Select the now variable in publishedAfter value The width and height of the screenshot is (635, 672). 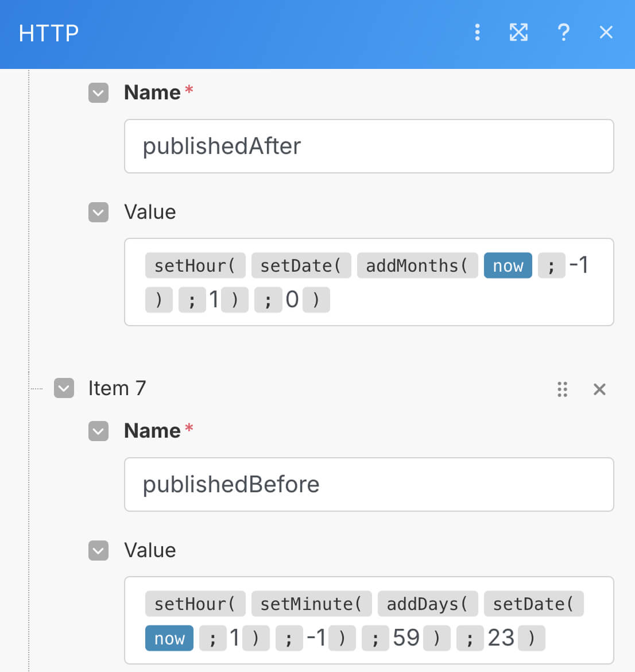coord(508,266)
